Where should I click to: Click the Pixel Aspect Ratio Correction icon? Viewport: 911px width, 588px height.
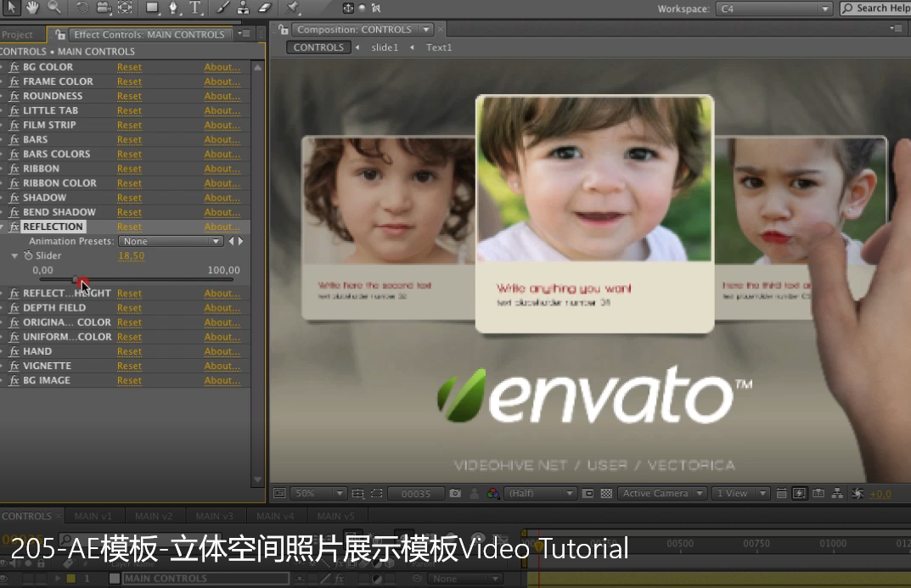coord(781,493)
